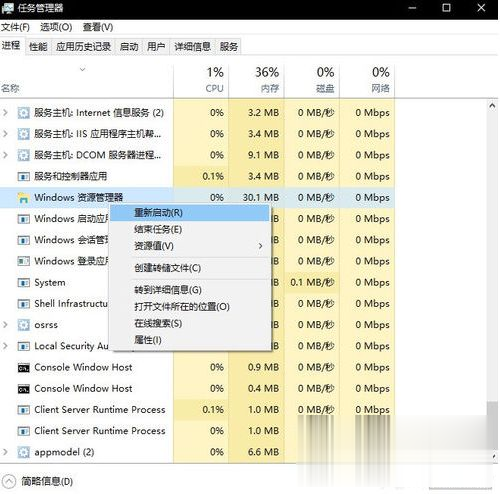
Task: Click the 服务主机: Internet 信息服务 gear icon
Action: tap(23, 113)
